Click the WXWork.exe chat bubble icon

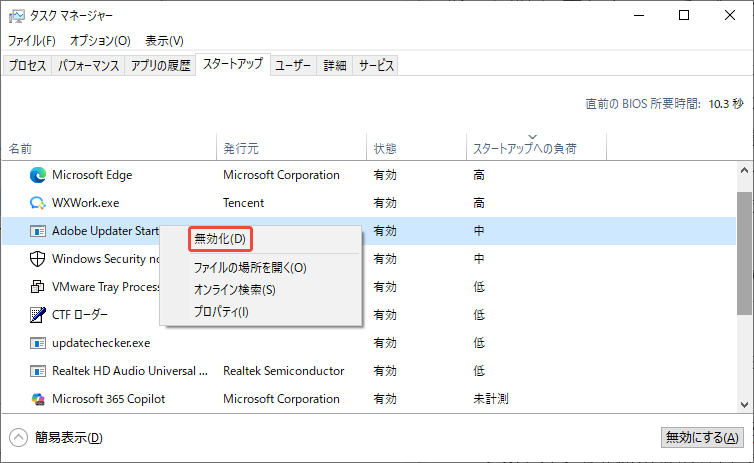38,203
